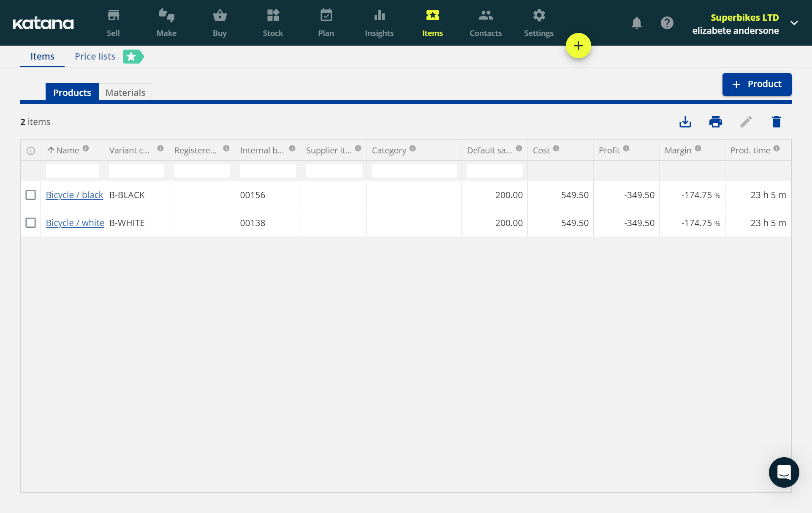812x513 pixels.
Task: Click the + Product button
Action: (x=756, y=84)
